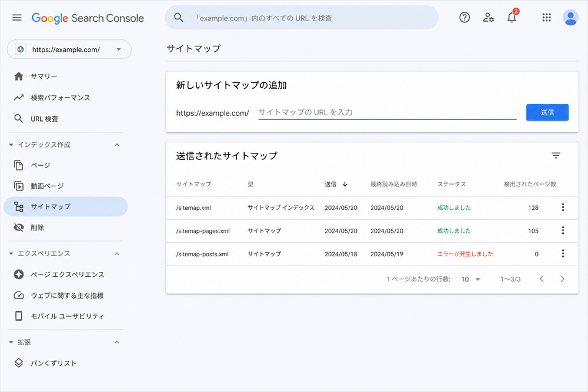
Task: Open パンくずリスト report
Action: click(x=66, y=363)
